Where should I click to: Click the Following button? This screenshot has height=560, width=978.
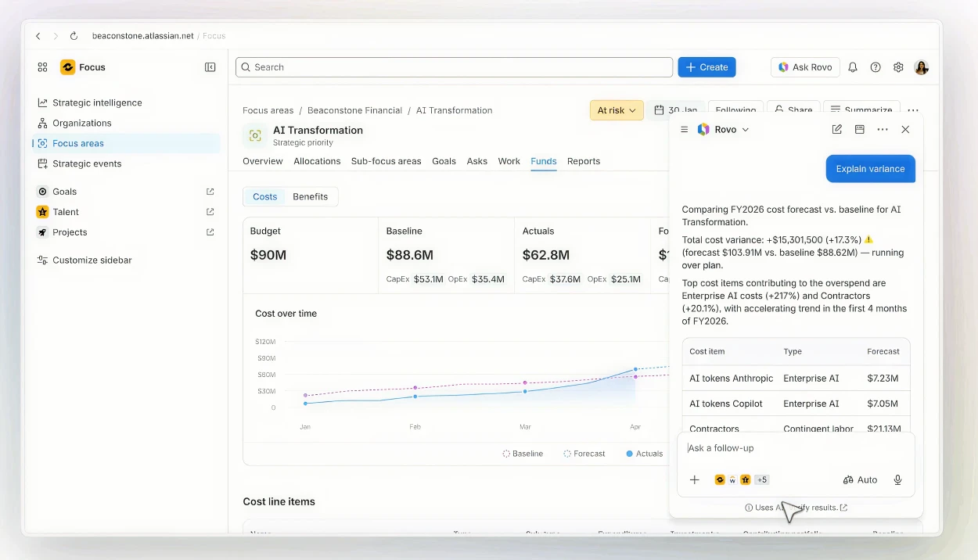pos(735,110)
